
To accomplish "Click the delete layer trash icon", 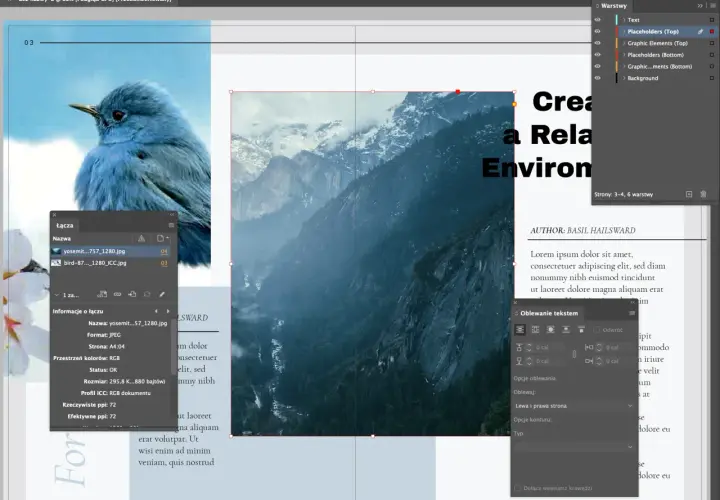I will click(x=703, y=194).
